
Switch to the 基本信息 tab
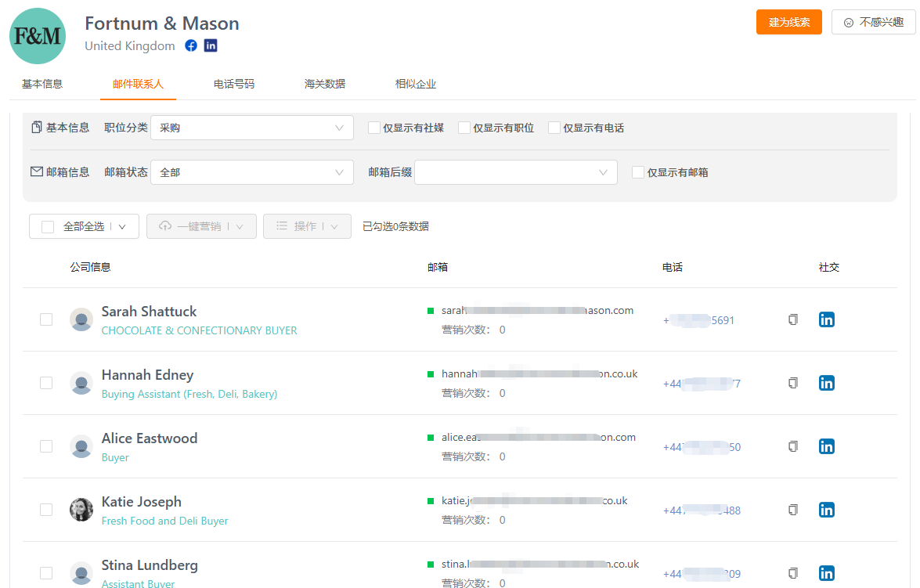[x=42, y=84]
